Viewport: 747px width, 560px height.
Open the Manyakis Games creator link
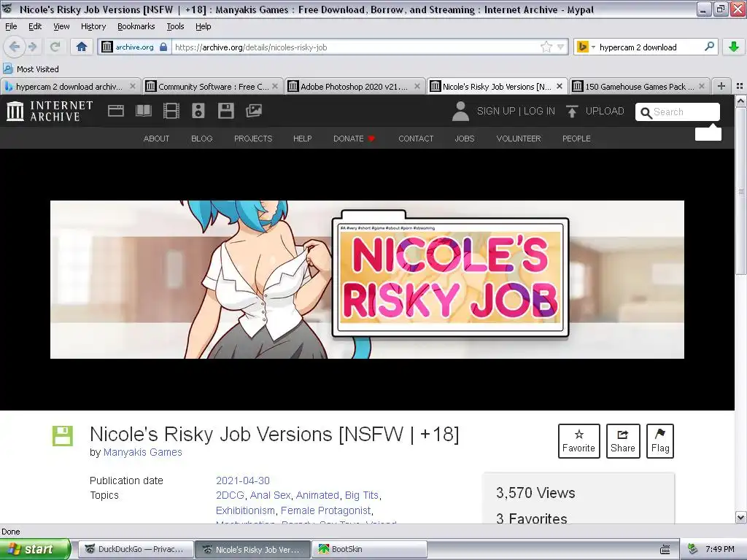pos(143,452)
